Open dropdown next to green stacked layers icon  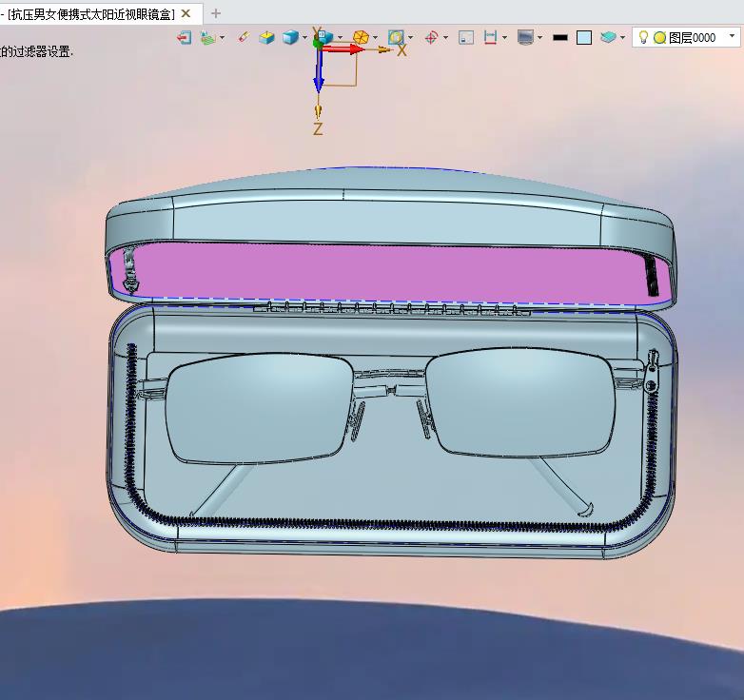[222, 37]
